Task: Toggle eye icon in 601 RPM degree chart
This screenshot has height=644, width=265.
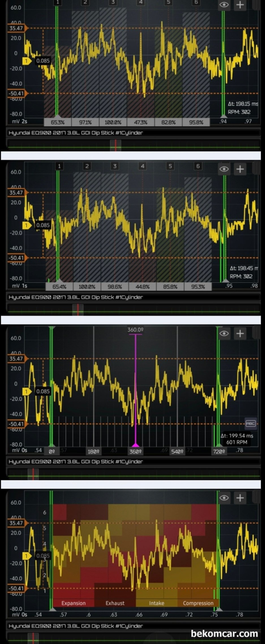Action: click(224, 333)
